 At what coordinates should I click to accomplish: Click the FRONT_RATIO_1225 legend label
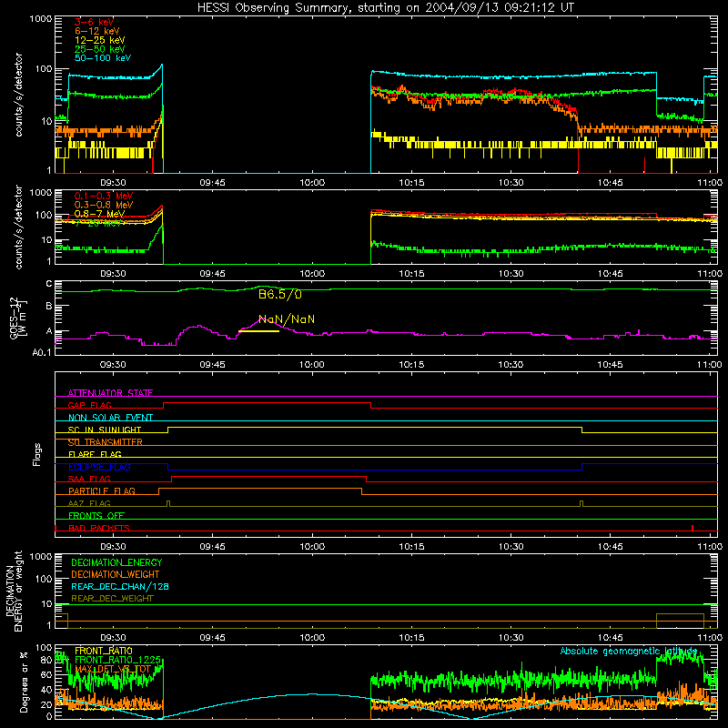pyautogui.click(x=117, y=660)
